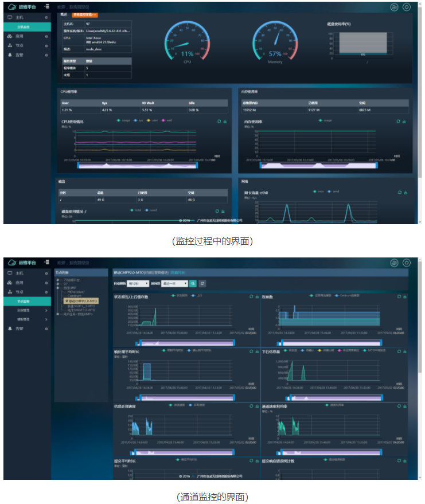Screen dimensions: 425x504
Task: Click the user profile icon in bottom screenshot header
Action: click(394, 263)
